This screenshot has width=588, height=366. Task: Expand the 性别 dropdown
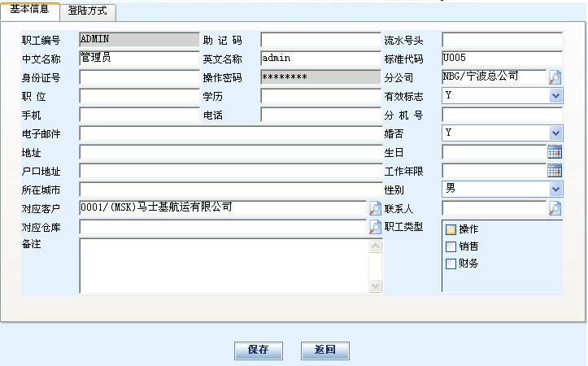tap(555, 190)
